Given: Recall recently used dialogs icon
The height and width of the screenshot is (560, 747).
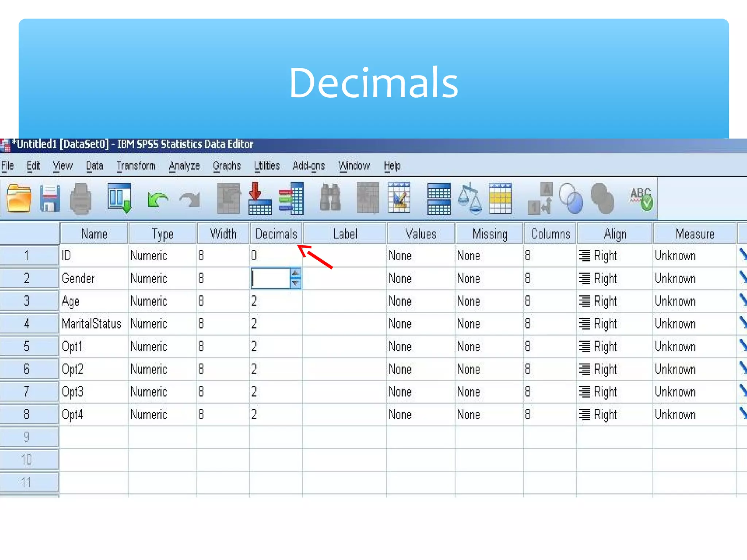Looking at the screenshot, I should (x=120, y=198).
